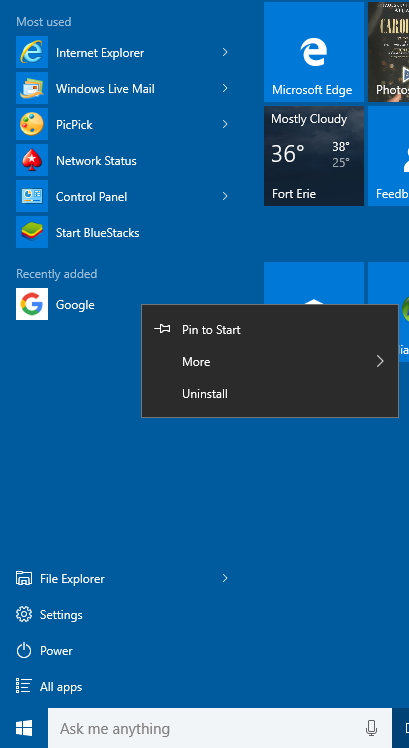Expand Control Panel jump list arrow
Viewport: 409px width, 748px height.
point(225,196)
